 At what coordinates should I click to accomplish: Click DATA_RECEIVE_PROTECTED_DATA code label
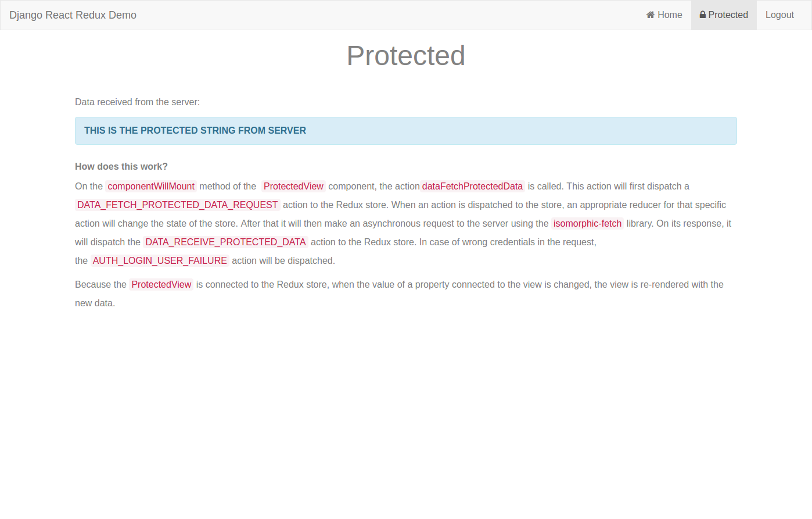point(225,242)
